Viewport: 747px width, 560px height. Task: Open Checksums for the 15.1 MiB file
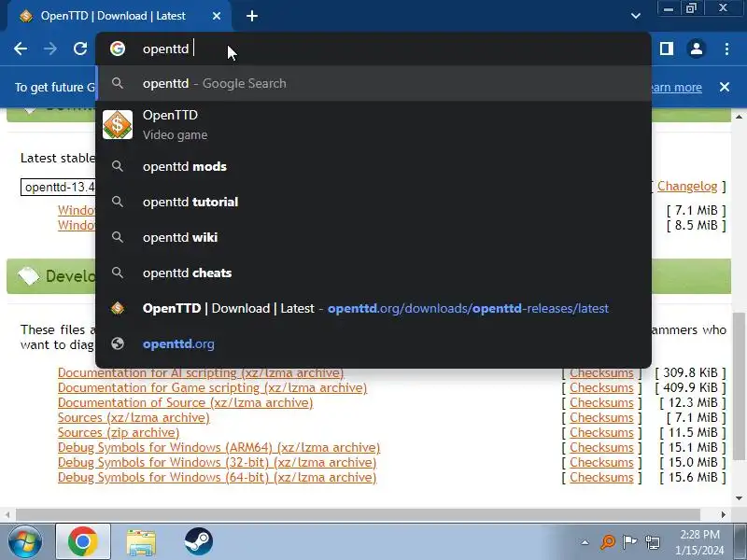coord(601,448)
